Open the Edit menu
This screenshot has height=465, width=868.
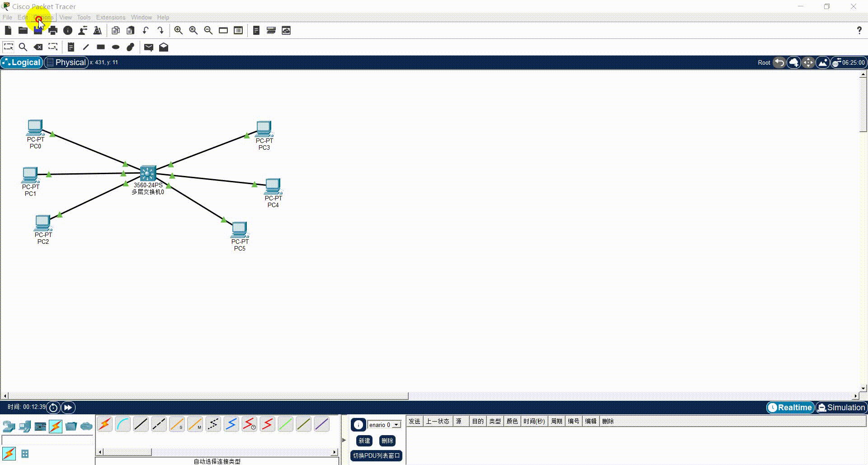coord(23,17)
